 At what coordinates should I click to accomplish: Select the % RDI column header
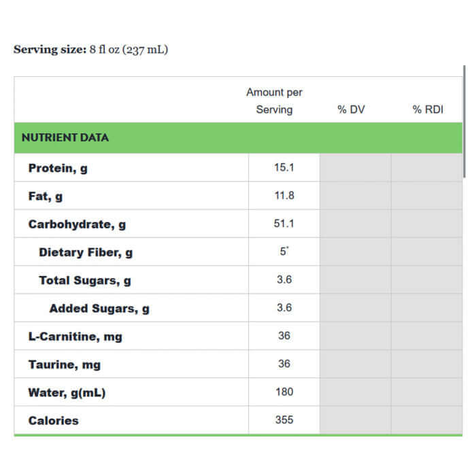(x=428, y=109)
